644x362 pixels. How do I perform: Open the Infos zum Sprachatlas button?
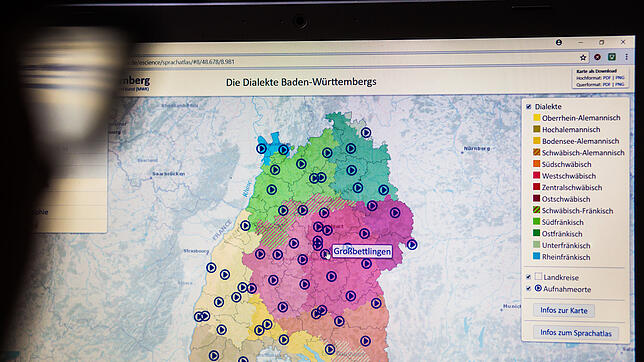576,333
